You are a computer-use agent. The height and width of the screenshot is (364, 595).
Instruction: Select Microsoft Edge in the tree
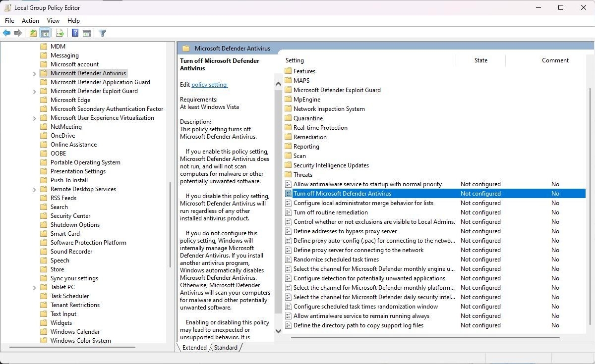coord(70,100)
